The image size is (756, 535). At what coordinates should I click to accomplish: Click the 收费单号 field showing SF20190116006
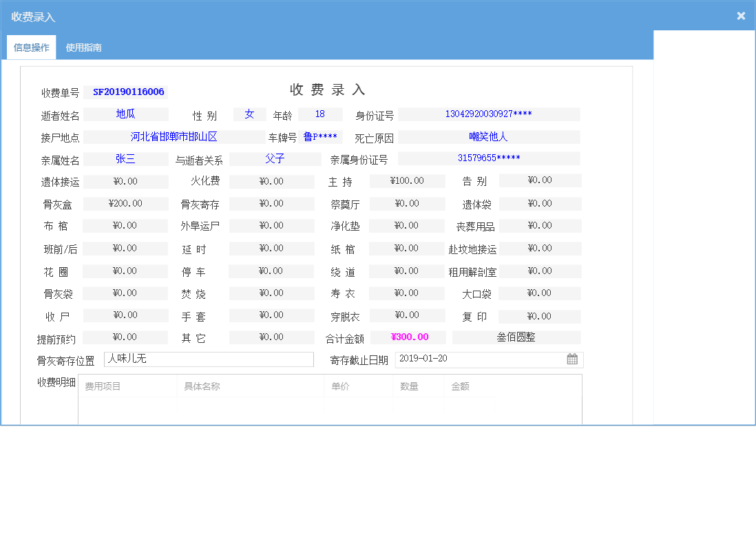(125, 91)
